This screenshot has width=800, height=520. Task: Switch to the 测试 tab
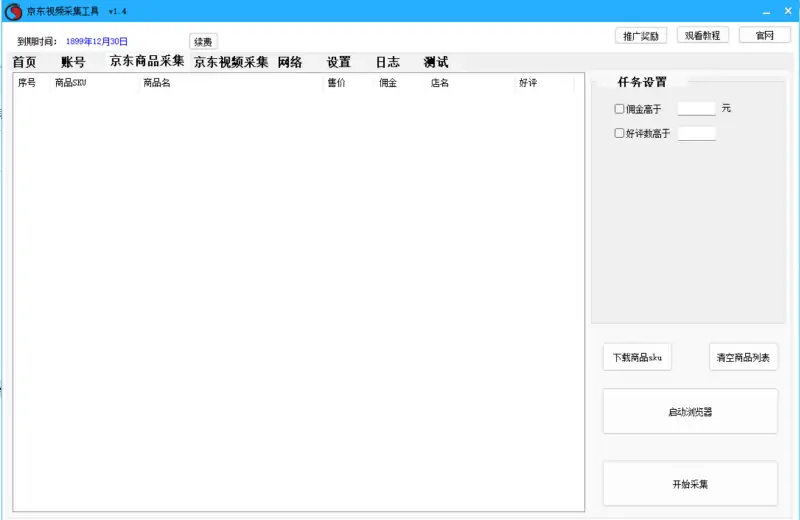coord(436,62)
